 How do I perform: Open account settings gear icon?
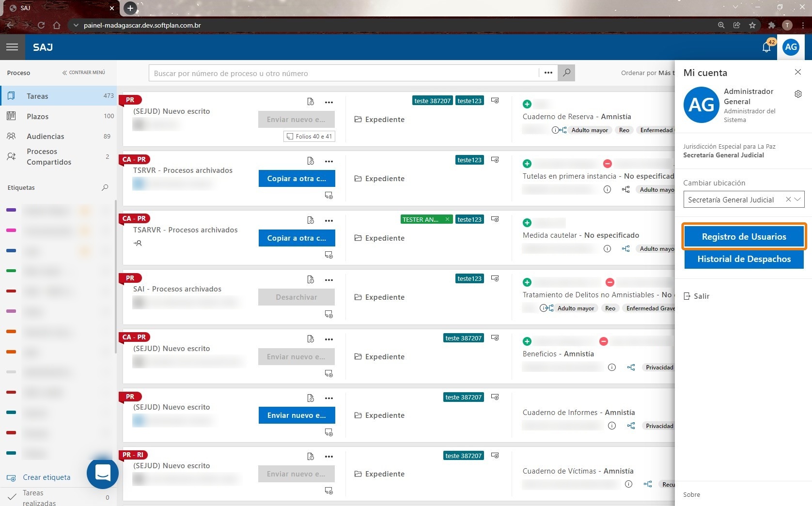pyautogui.click(x=798, y=94)
